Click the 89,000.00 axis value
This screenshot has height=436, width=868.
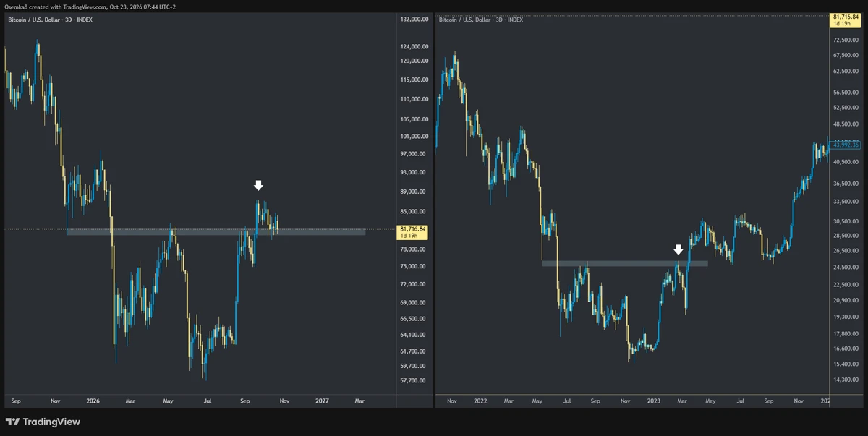coord(414,192)
